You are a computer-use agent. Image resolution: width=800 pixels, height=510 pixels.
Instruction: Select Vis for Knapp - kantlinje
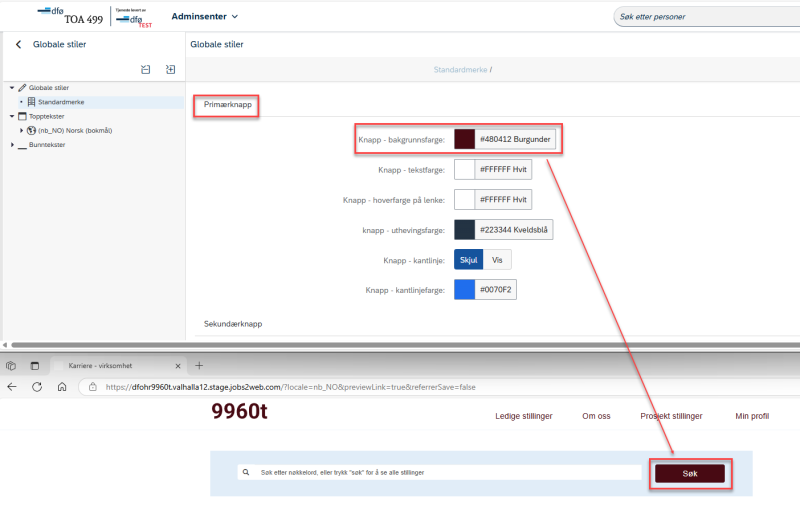[497, 260]
